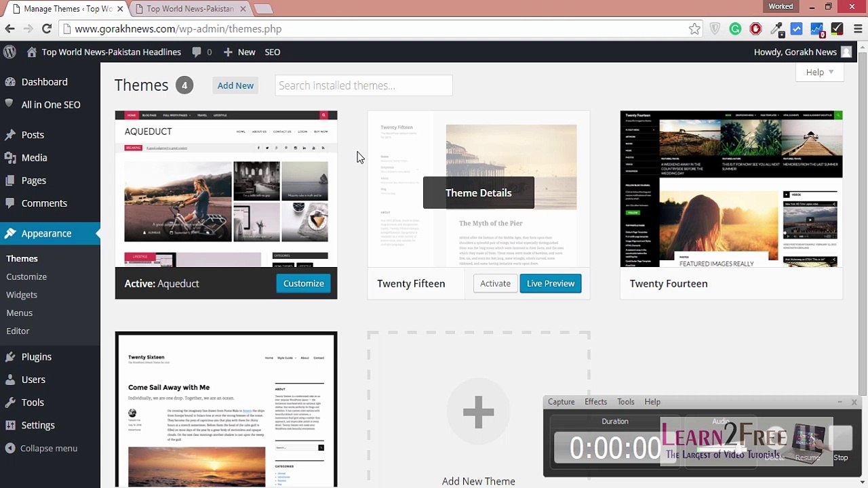Screen dimensions: 868x488
Task: Click the Top World News-Pakistan Headlines site link
Action: [111, 52]
